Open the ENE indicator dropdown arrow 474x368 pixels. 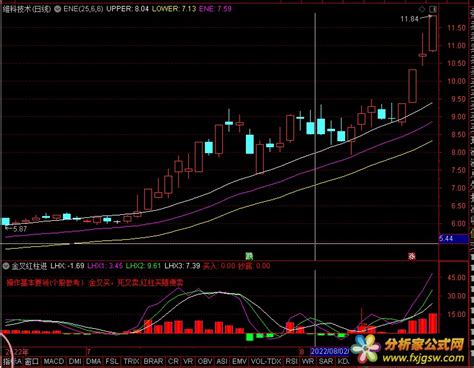coord(58,9)
